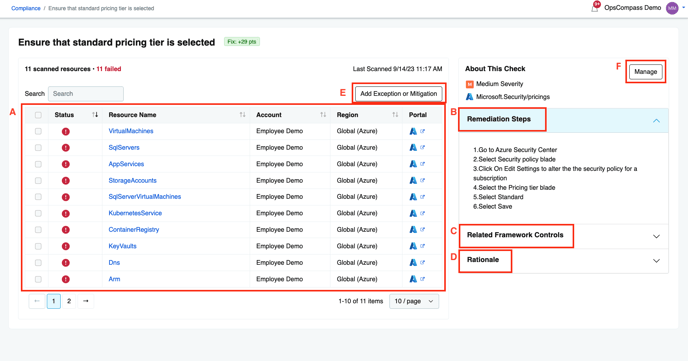
Task: Sort table by Status column arrows
Action: [x=95, y=115]
